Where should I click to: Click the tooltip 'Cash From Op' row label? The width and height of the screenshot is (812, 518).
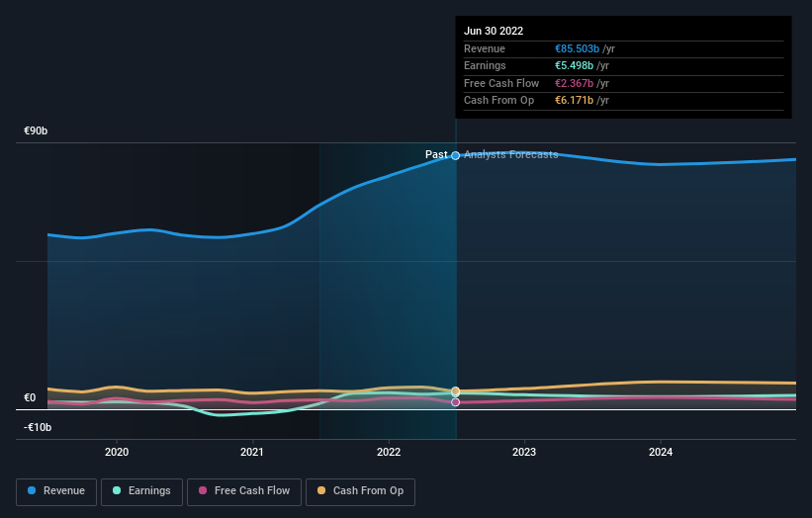click(x=498, y=101)
